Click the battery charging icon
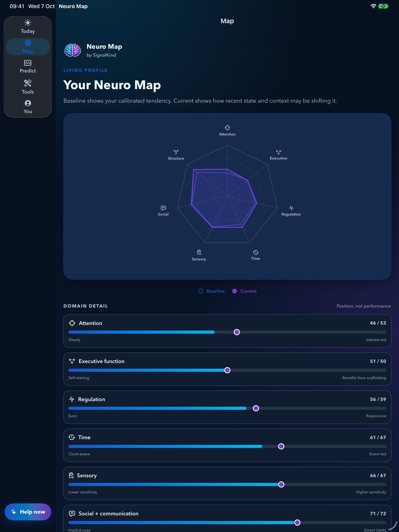Image resolution: width=399 pixels, height=532 pixels. (384, 6)
